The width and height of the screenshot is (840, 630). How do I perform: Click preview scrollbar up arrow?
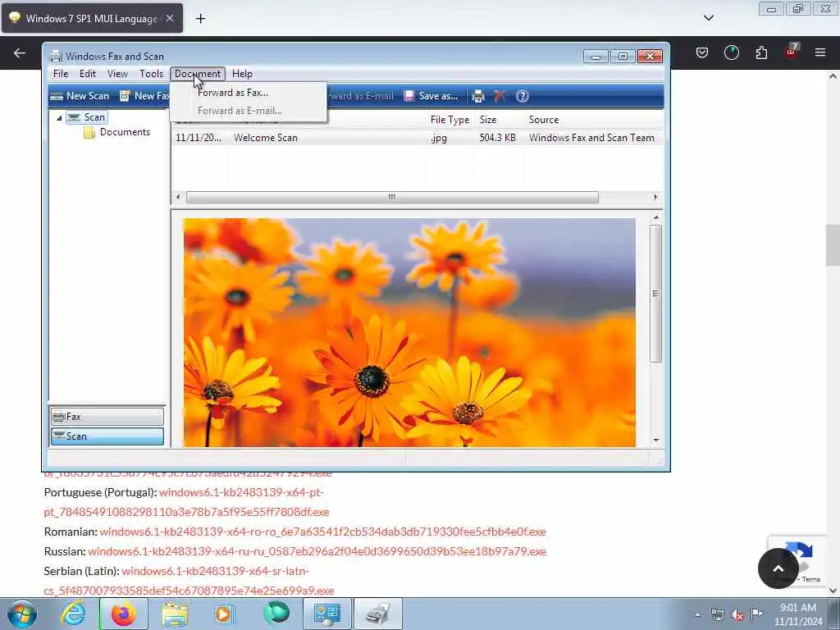[655, 218]
